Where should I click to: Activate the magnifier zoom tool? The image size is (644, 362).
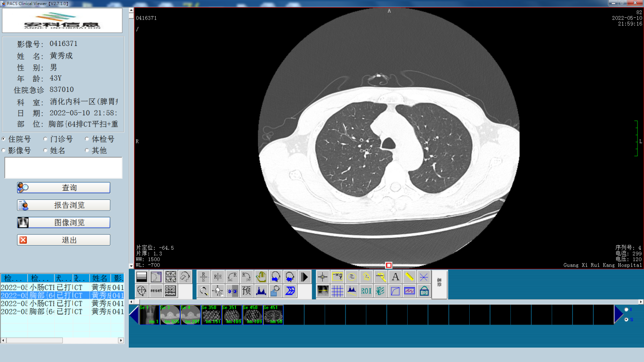pos(203,291)
